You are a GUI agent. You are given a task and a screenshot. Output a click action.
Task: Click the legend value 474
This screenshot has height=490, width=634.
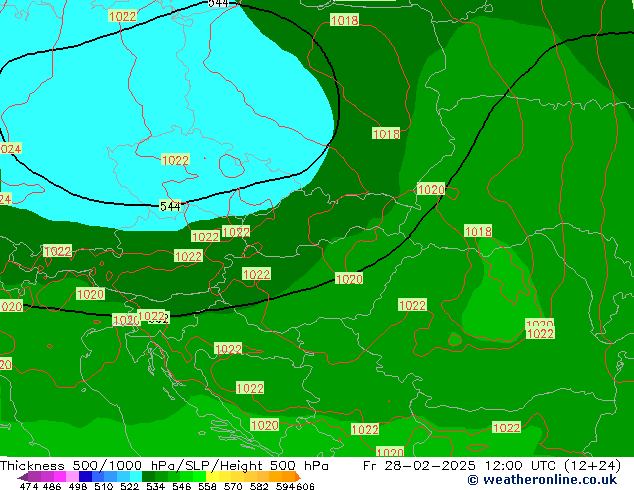pyautogui.click(x=29, y=486)
